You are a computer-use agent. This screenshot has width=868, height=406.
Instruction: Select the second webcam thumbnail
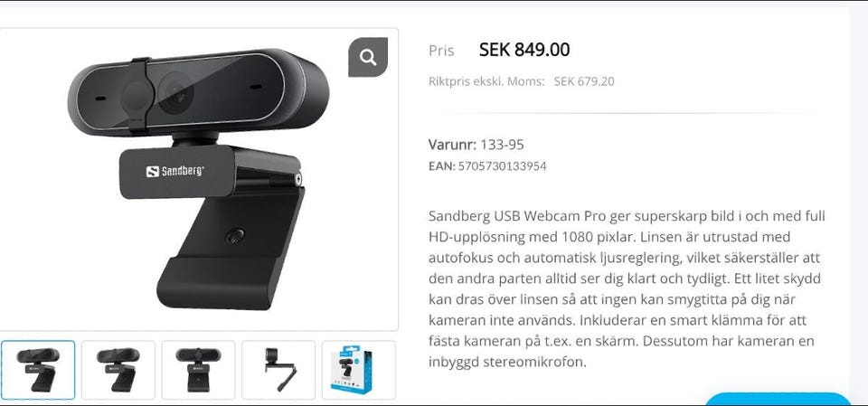118,370
